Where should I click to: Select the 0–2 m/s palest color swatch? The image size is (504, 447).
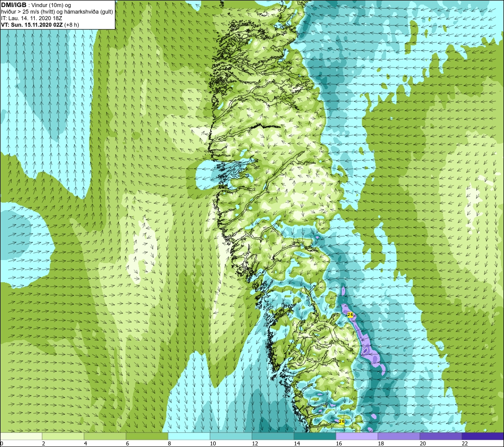[21, 436]
